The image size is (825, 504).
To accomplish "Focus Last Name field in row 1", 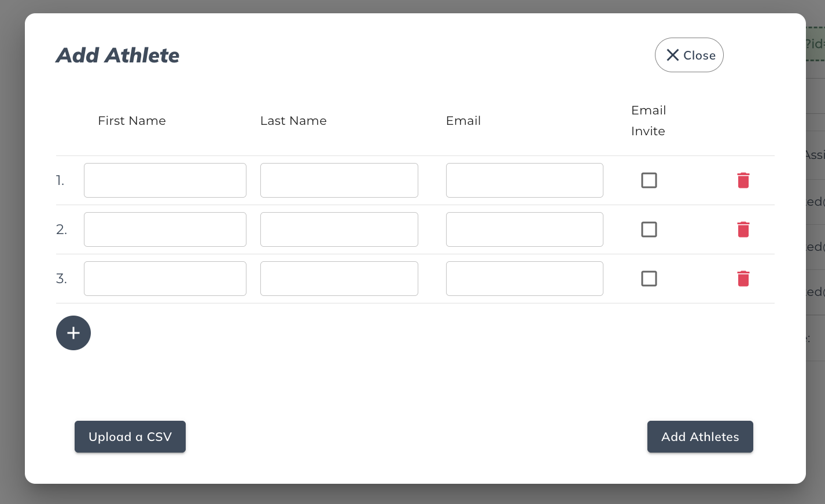I will (x=339, y=180).
